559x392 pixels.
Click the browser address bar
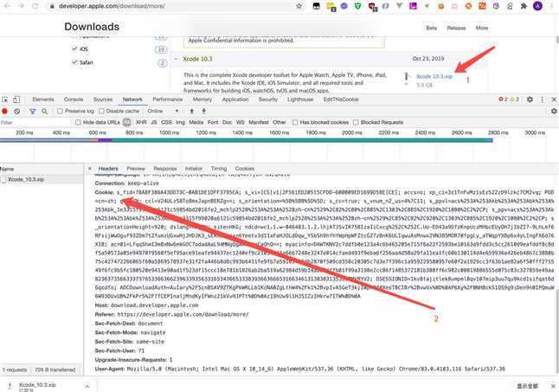coord(171,6)
